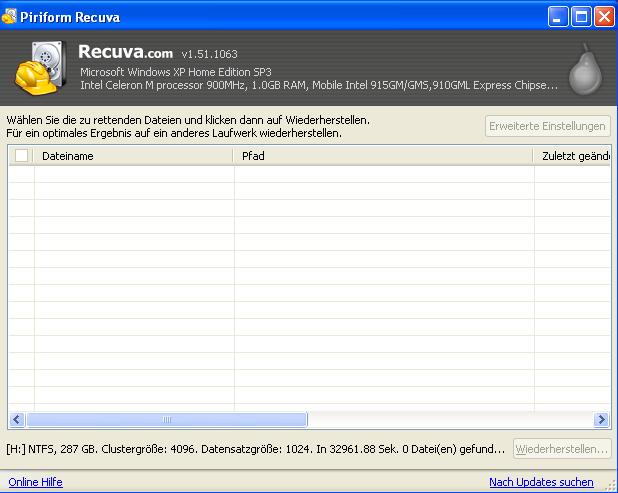The image size is (618, 493).
Task: Click the horizontal scrollbar right arrow
Action: click(601, 419)
